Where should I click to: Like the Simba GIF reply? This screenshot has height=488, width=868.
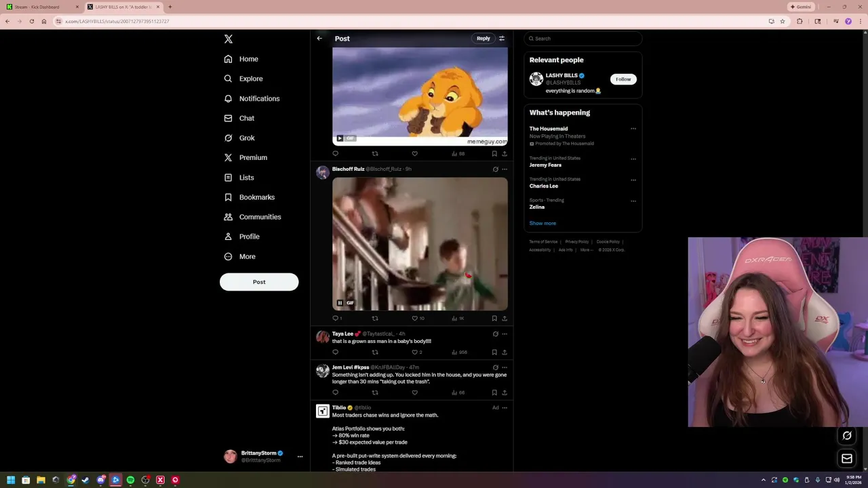click(414, 154)
